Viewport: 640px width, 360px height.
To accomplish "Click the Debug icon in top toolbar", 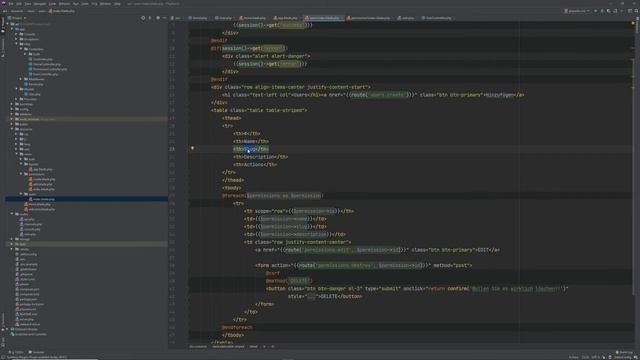I will point(602,11).
